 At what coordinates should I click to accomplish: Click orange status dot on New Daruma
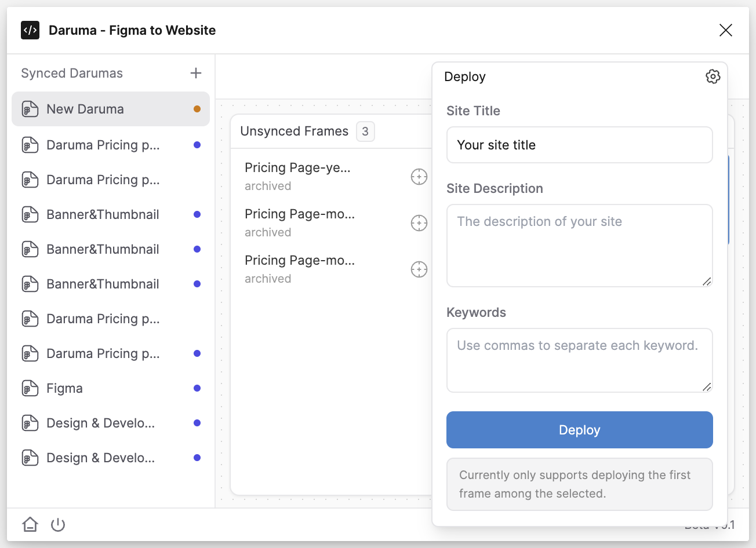197,109
